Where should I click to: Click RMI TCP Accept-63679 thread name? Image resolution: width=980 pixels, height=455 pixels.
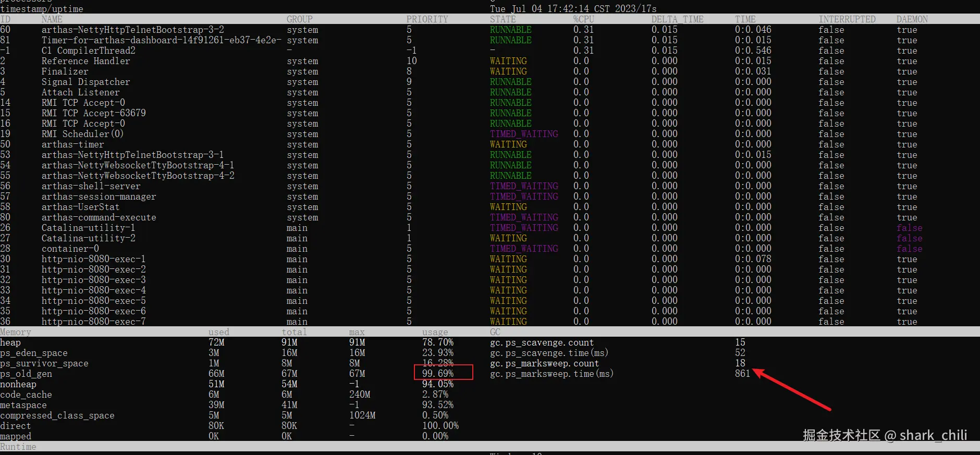pos(94,113)
